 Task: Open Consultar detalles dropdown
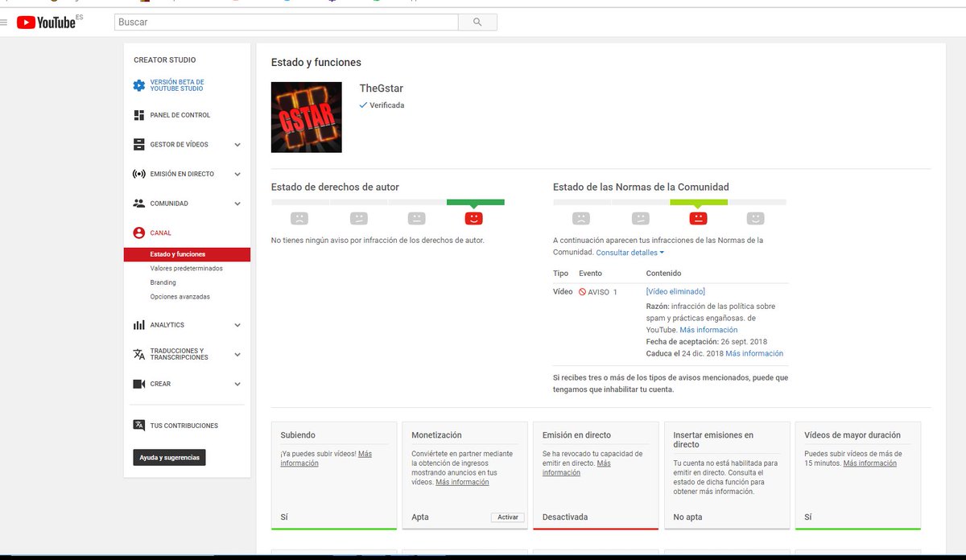pos(630,253)
